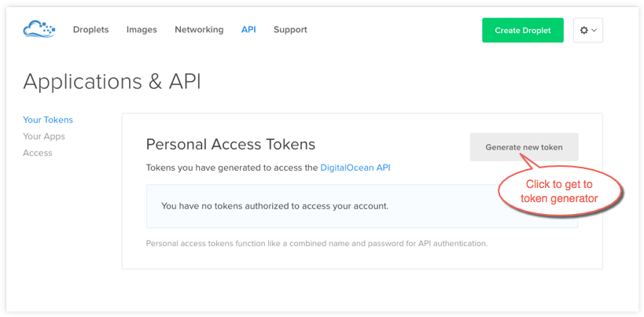Click the Personal Access Tokens heading
644x317 pixels.
tap(230, 145)
